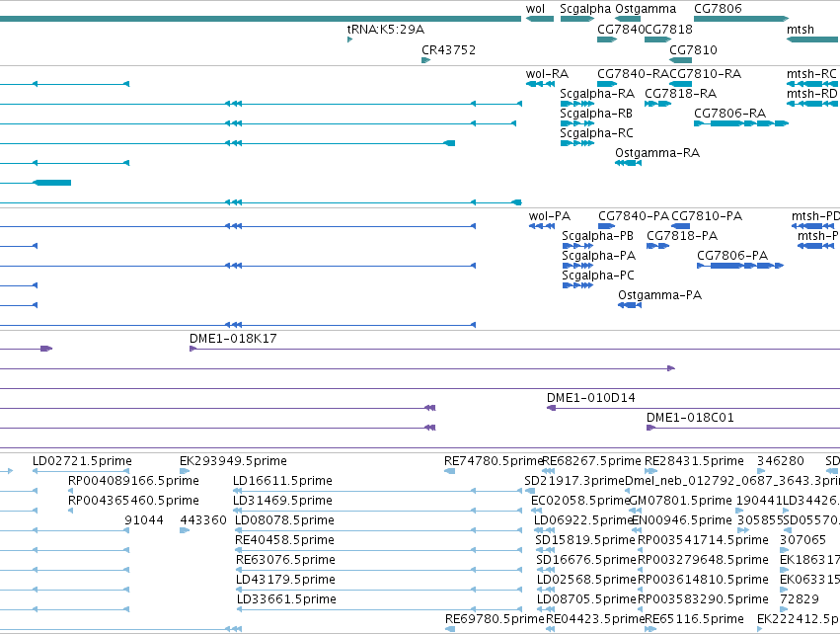Click the LD02568.5prime label

[586, 580]
